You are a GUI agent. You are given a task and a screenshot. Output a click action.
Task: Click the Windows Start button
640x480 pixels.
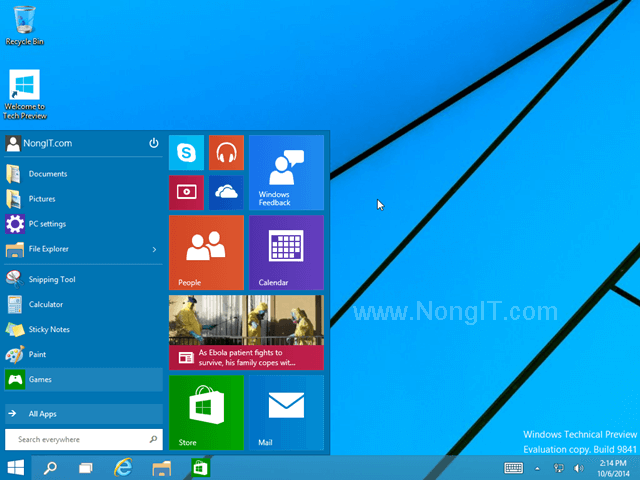[16, 468]
